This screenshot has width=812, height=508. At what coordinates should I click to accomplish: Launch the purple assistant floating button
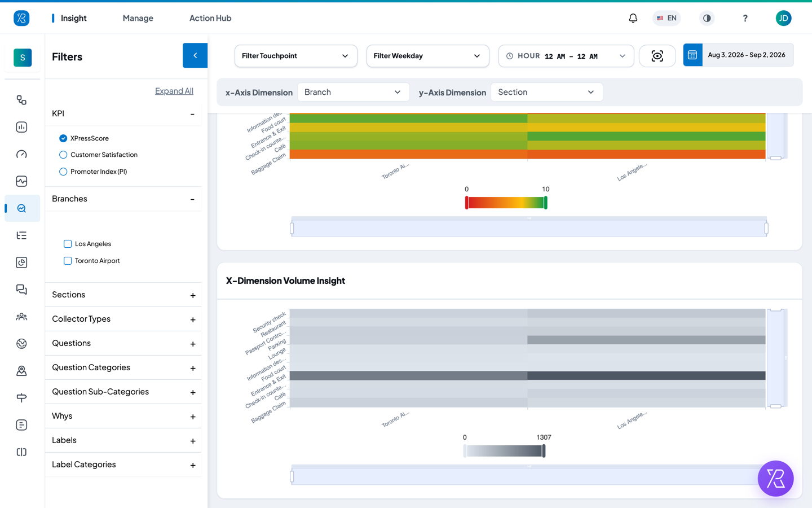[x=775, y=479]
